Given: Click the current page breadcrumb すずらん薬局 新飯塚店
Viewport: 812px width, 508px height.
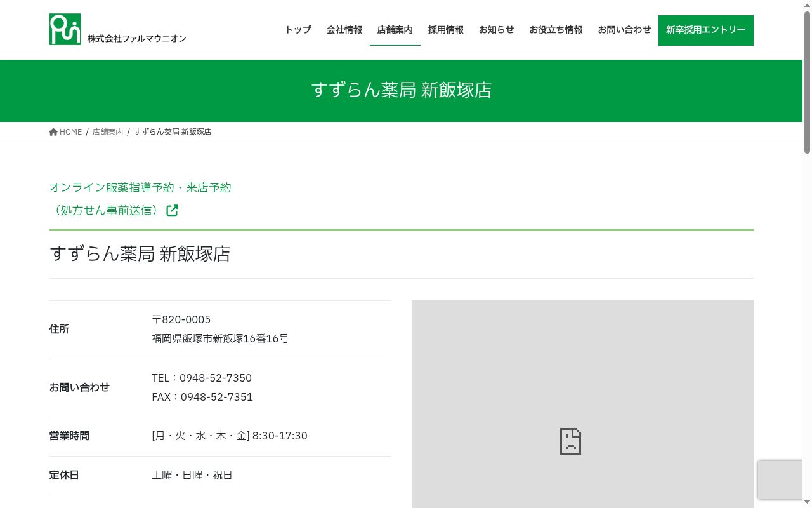Looking at the screenshot, I should pyautogui.click(x=173, y=132).
